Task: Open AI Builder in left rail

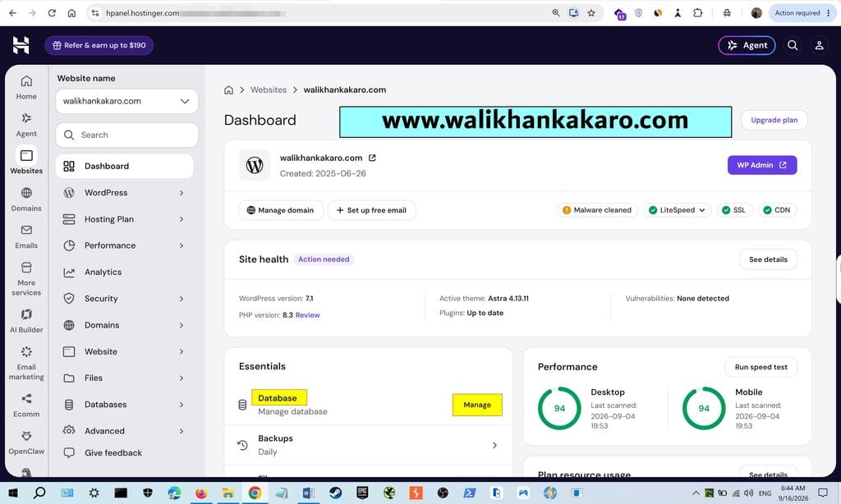Action: point(26,321)
